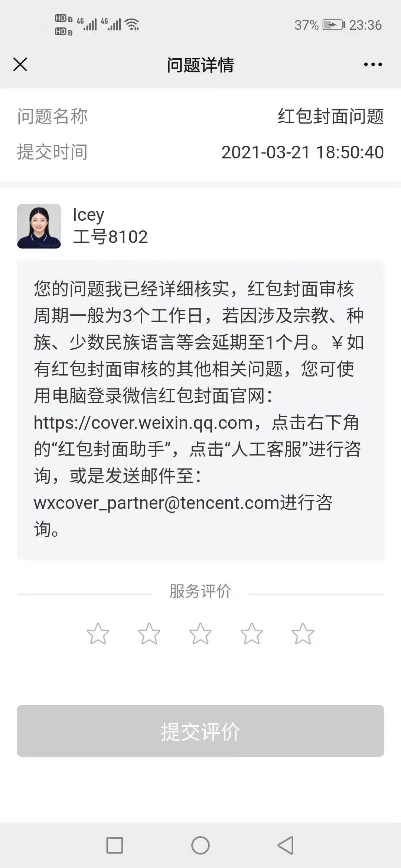Rate service with the fifth star

[x=303, y=634]
